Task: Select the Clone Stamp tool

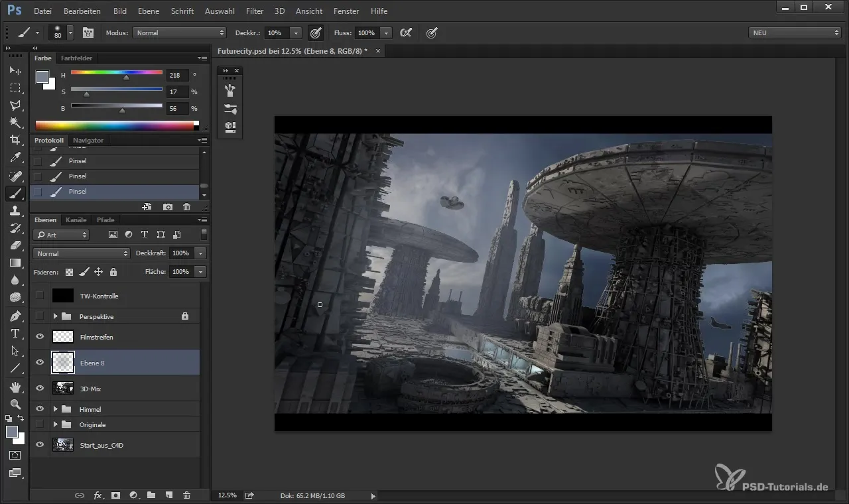Action: 15,211
